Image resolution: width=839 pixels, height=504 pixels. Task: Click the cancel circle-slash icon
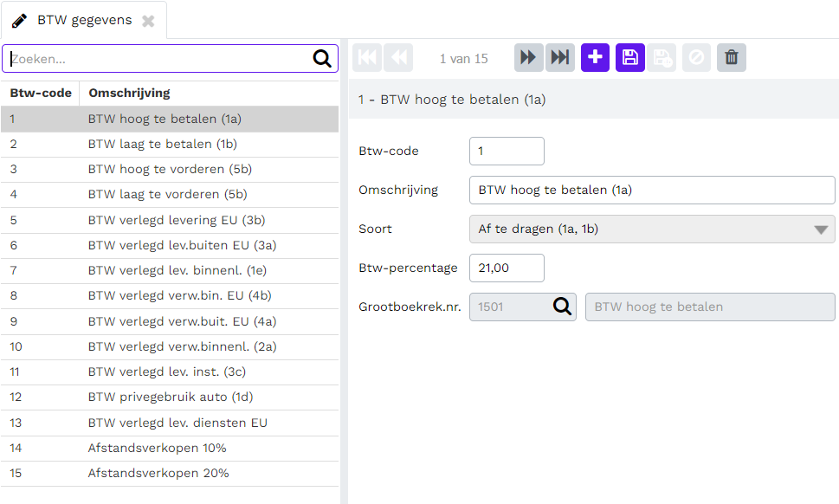point(696,57)
